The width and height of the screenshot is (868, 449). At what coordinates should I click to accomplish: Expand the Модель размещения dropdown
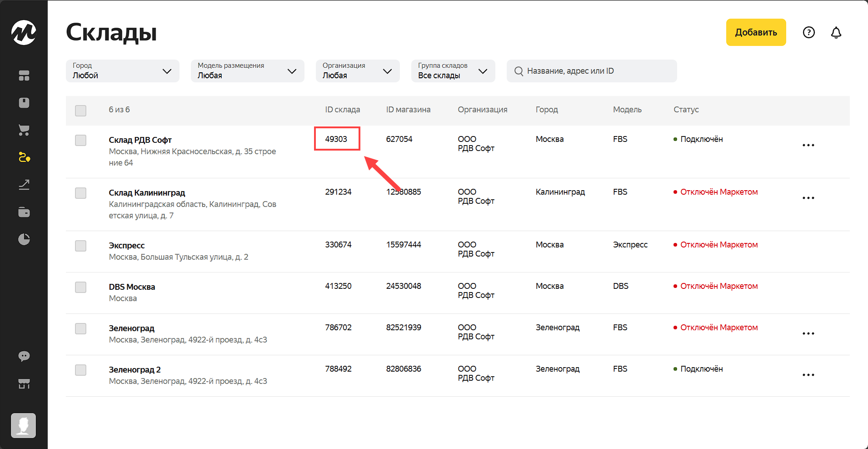(248, 71)
